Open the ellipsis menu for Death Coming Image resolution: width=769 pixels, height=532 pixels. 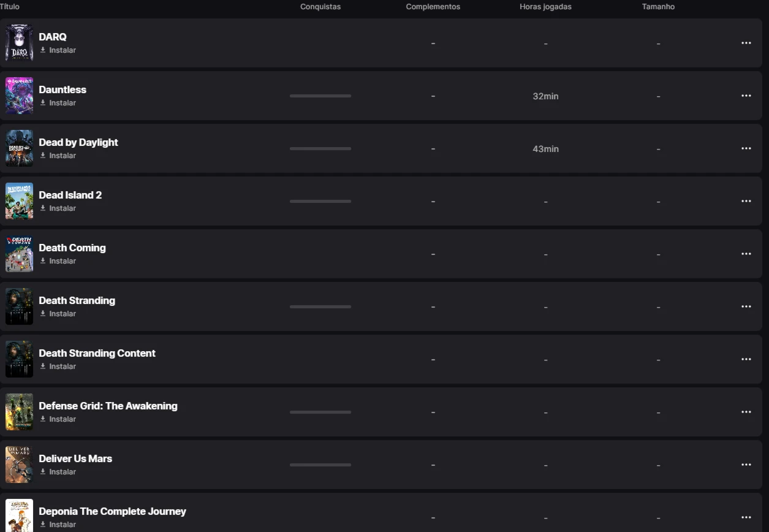tap(746, 254)
